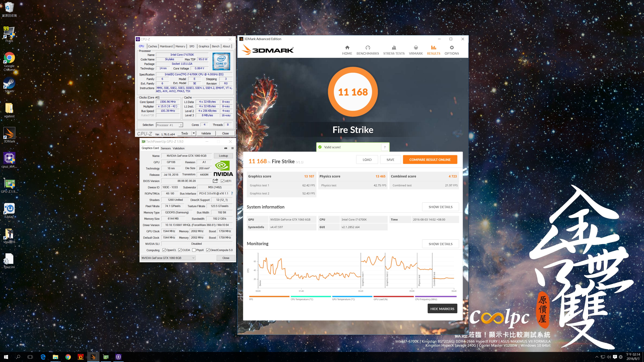Open Uplay from the desktop
This screenshot has height=362, width=644.
9,211
